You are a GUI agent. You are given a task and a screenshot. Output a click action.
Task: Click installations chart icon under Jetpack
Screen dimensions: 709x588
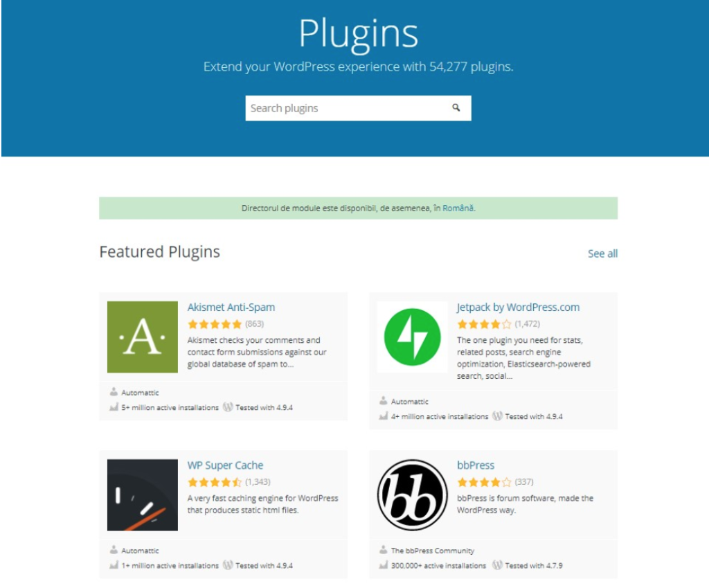click(x=384, y=416)
